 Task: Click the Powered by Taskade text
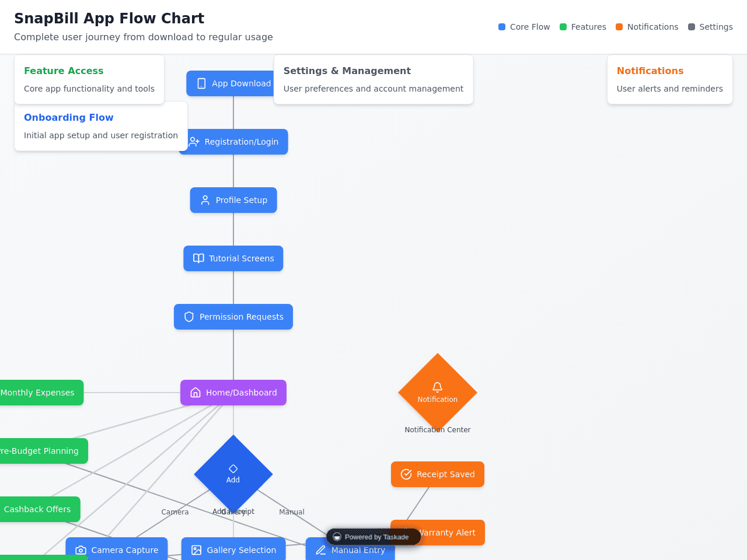(x=376, y=537)
